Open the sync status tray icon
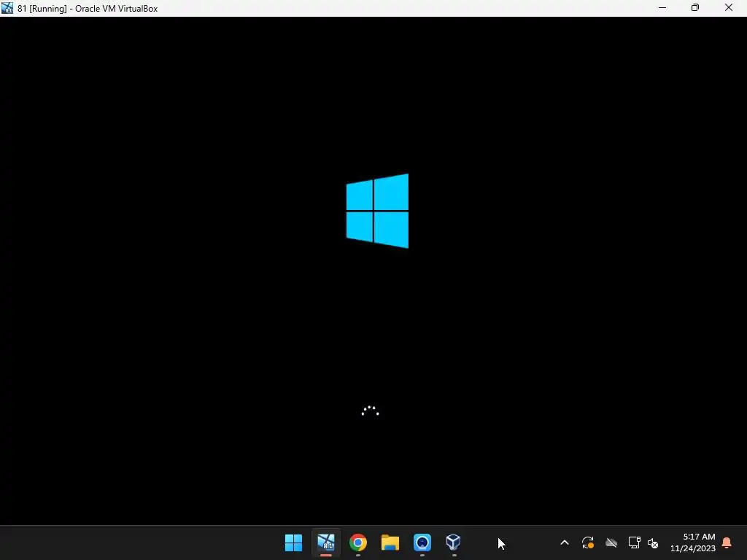Viewport: 747px width, 560px height. pos(588,542)
